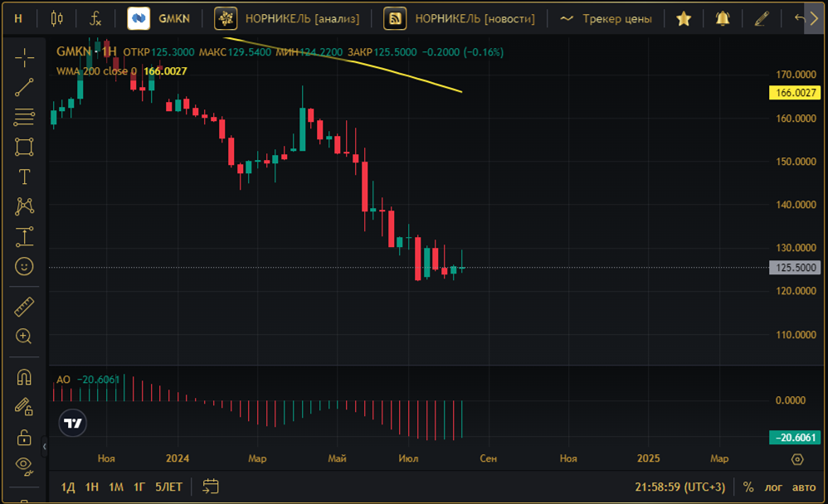The height and width of the screenshot is (504, 828).
Task: Open the GMKN symbol search
Action: point(174,19)
